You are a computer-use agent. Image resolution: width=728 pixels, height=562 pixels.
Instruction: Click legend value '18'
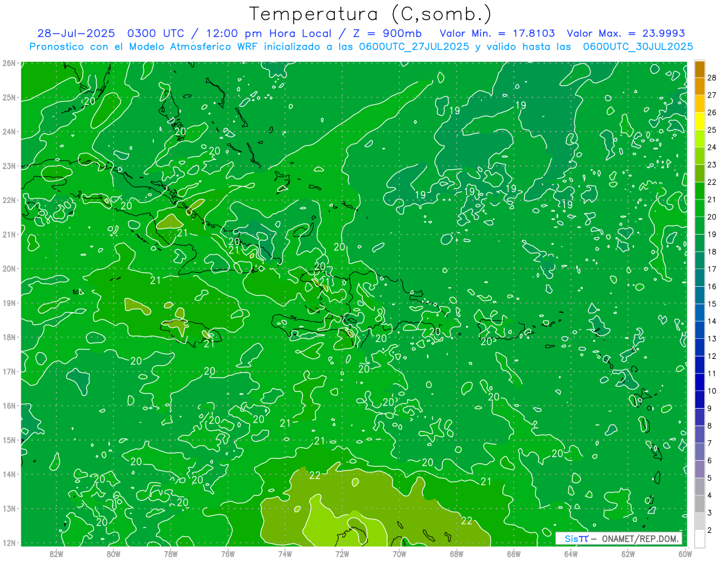pyautogui.click(x=712, y=252)
